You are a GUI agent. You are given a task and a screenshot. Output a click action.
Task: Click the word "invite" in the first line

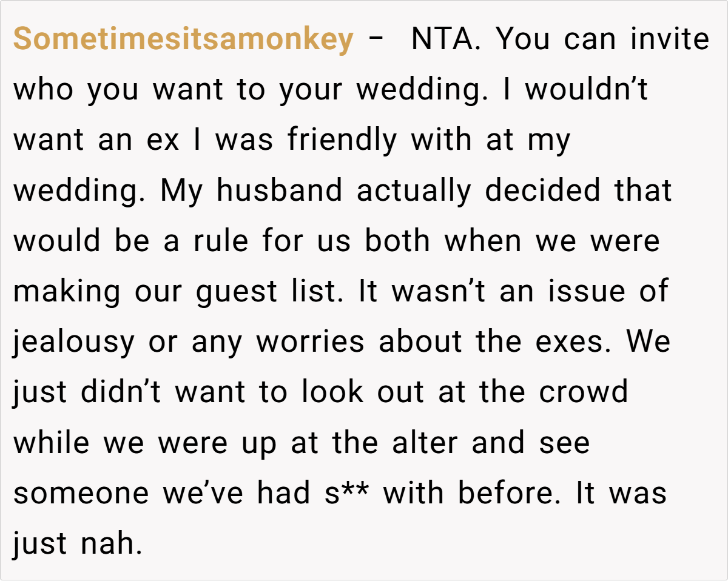click(x=669, y=39)
